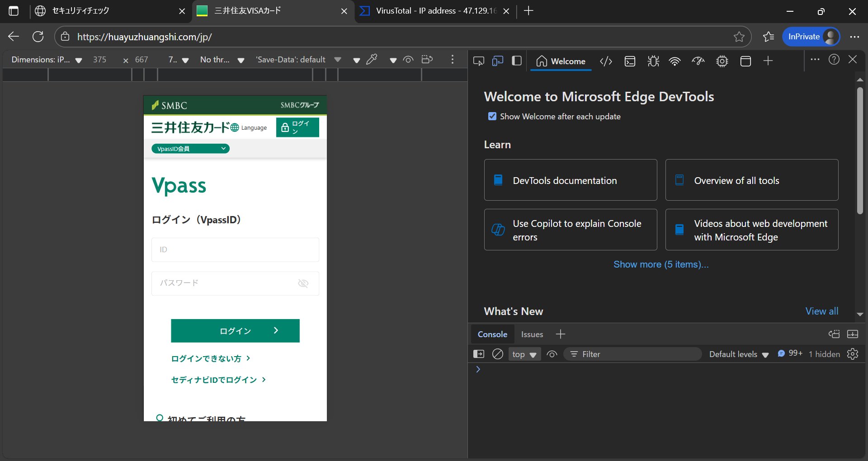Viewport: 868px width, 461px height.
Task: Click the eyedropper icon in device toolbar
Action: point(372,59)
